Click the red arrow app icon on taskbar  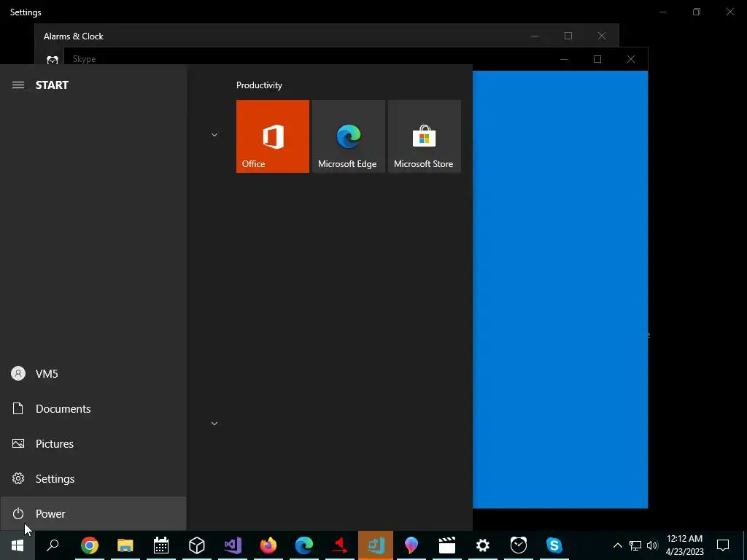[x=340, y=545]
